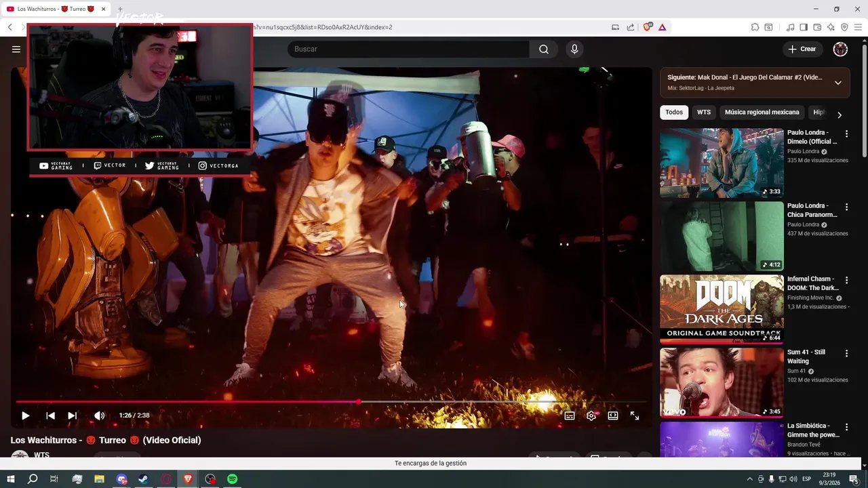The image size is (868, 488).
Task: Open Brave playlist music note icon
Action: [790, 27]
